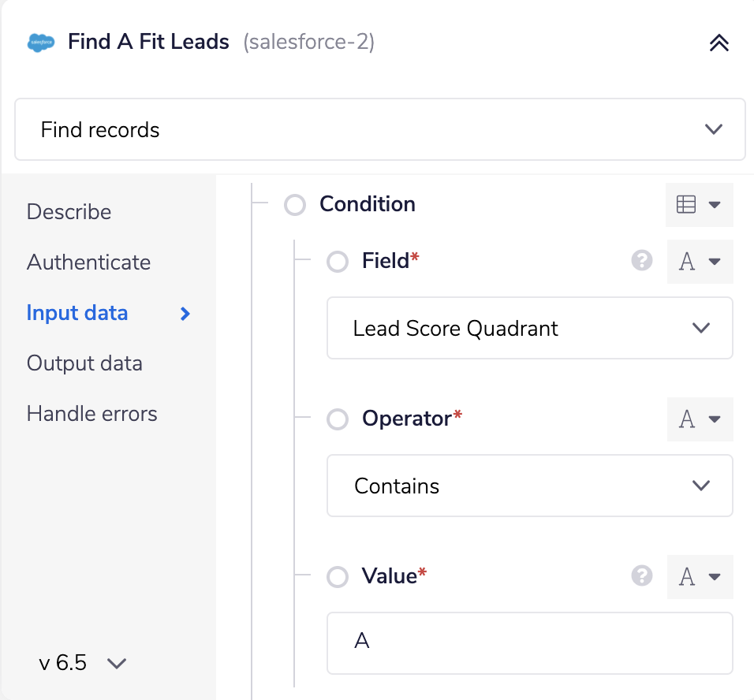Go to the Output data section
754x700 pixels.
tap(84, 363)
